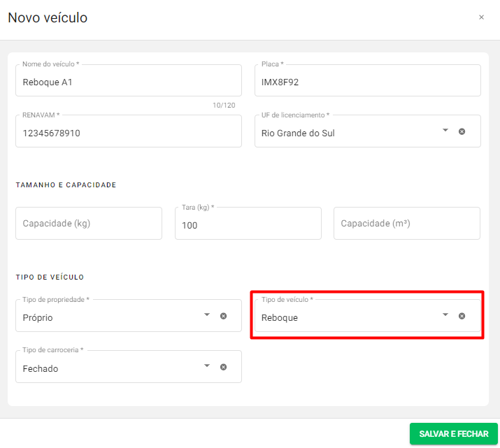The height and width of the screenshot is (448, 500).
Task: Expand the UF de licenciamento dropdown arrow
Action: point(445,131)
